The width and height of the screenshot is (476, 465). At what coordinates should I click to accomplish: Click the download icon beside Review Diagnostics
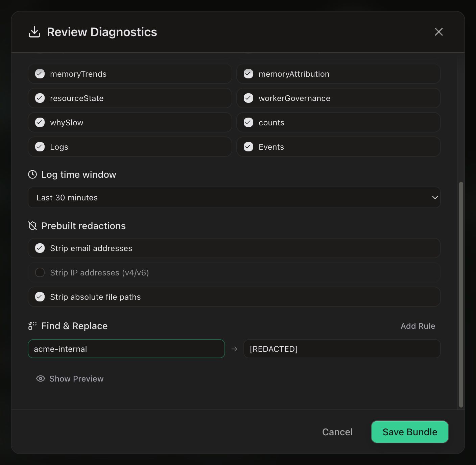point(34,32)
